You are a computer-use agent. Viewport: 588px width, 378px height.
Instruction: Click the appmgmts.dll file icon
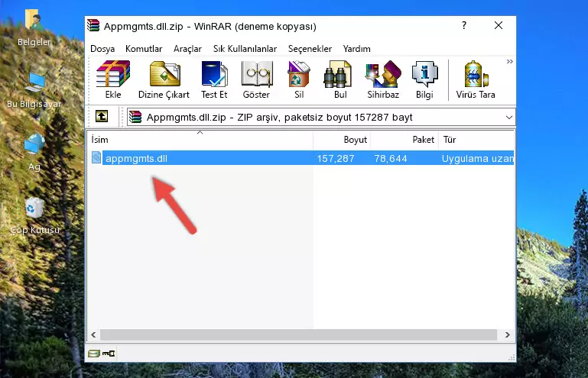pyautogui.click(x=96, y=158)
